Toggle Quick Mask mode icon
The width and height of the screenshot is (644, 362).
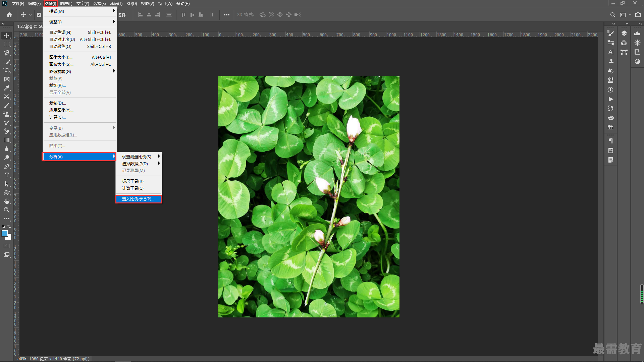(x=7, y=246)
